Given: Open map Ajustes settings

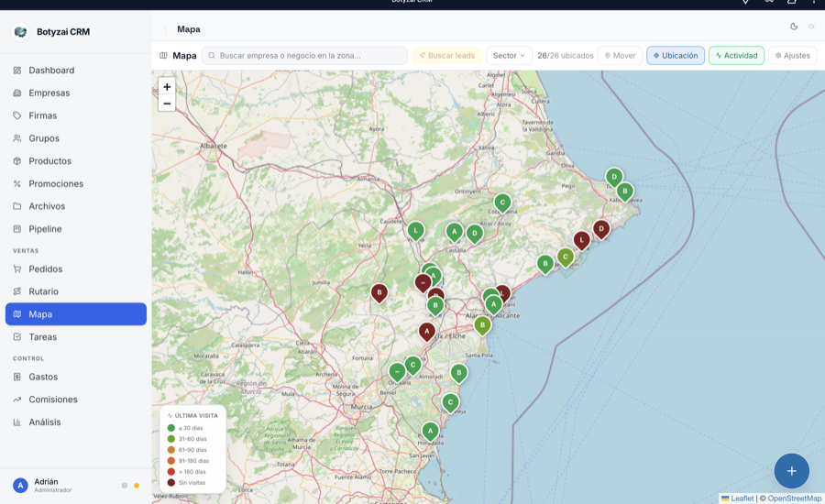Looking at the screenshot, I should (792, 55).
